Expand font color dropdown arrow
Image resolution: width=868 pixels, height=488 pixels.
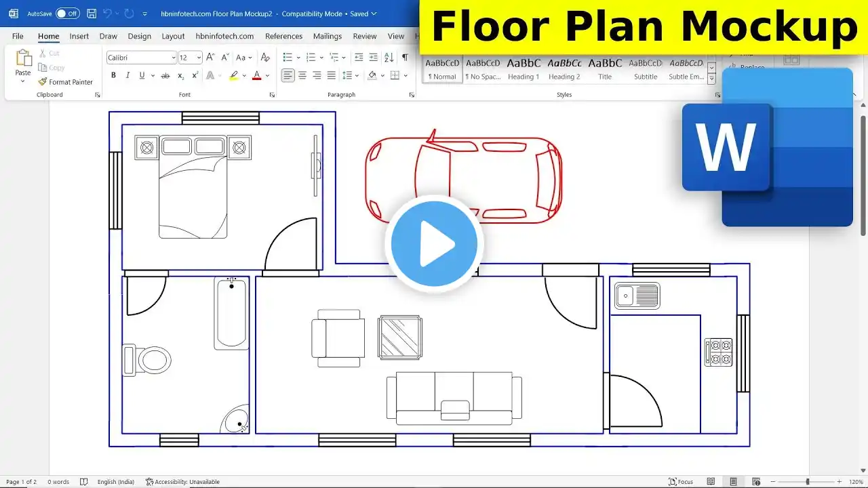click(x=267, y=75)
